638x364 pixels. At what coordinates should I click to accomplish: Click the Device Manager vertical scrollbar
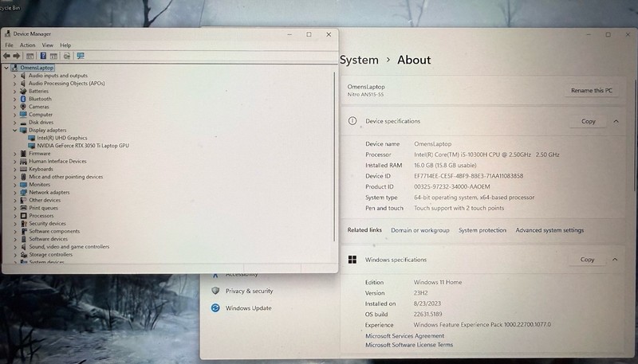334,156
